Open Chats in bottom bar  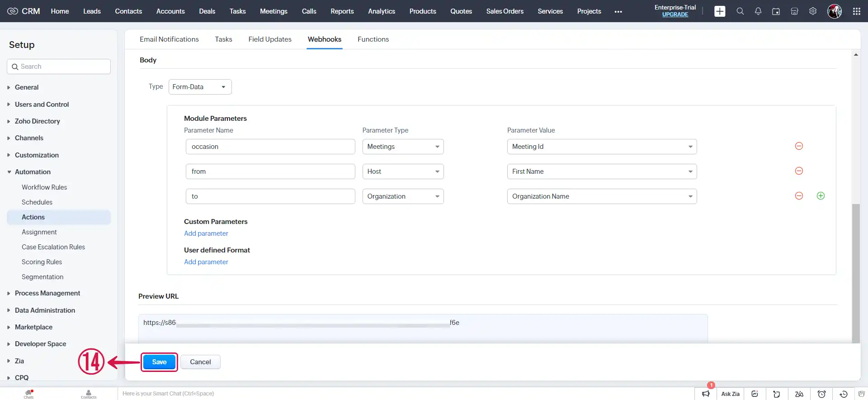(29, 394)
